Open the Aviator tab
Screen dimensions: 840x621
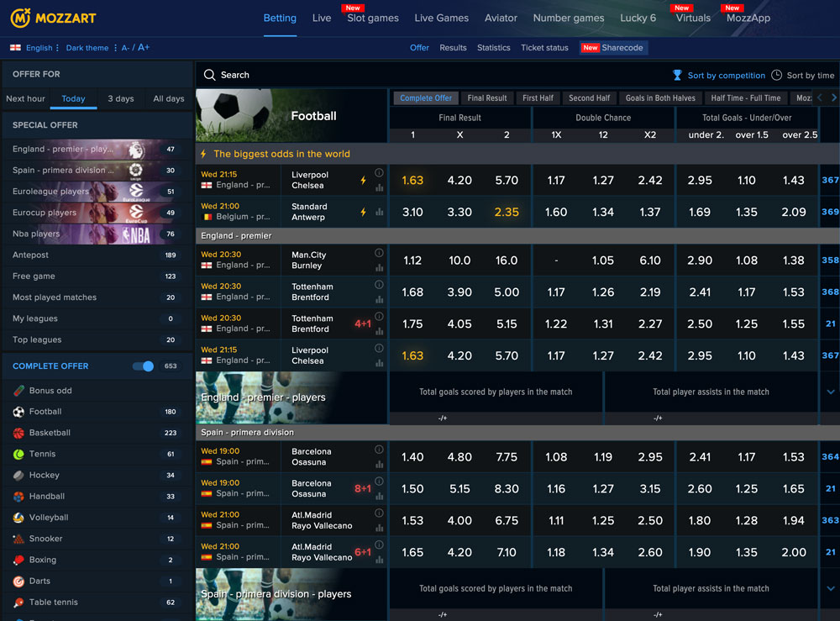click(x=501, y=18)
